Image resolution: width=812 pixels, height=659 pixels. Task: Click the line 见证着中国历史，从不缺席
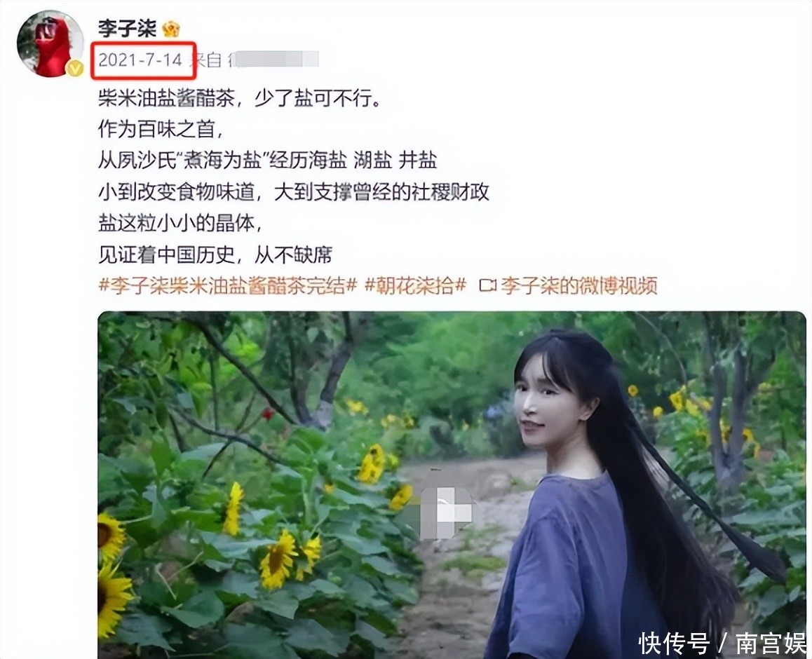point(215,254)
